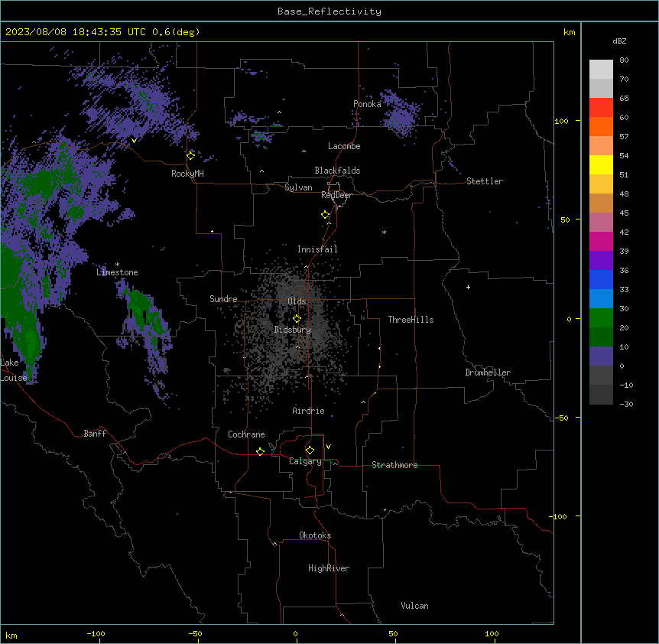Click the dBZ legend heading
The image size is (659, 644).
619,41
